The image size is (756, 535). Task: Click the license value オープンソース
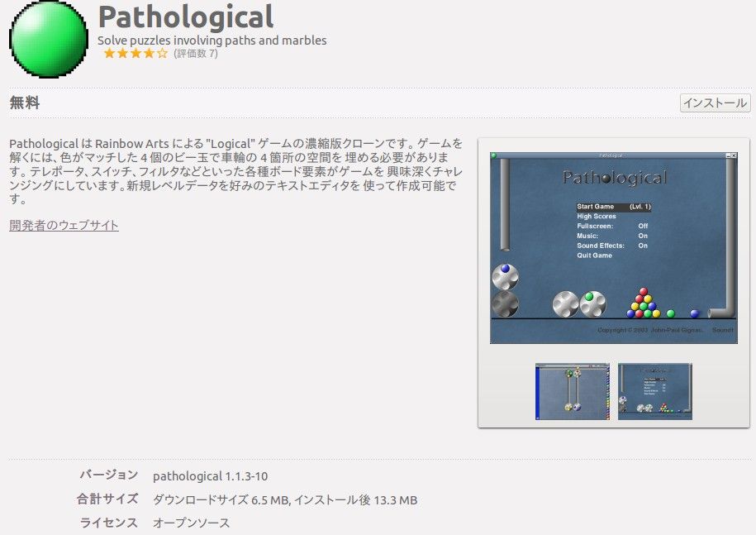pos(191,523)
